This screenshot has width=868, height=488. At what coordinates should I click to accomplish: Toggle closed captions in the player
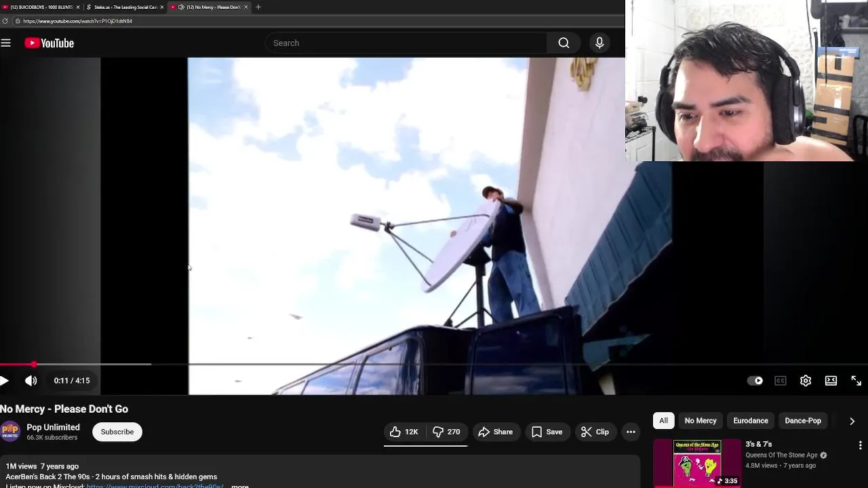pyautogui.click(x=781, y=381)
